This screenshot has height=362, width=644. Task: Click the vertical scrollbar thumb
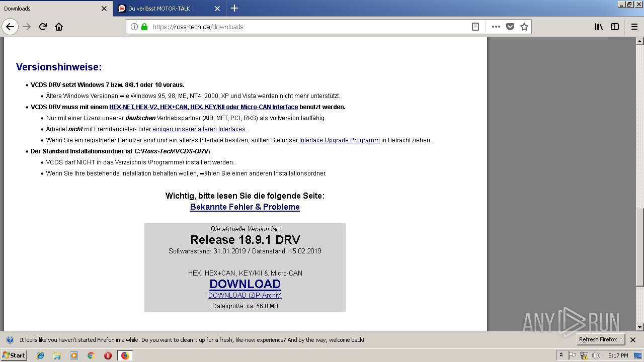click(639, 246)
